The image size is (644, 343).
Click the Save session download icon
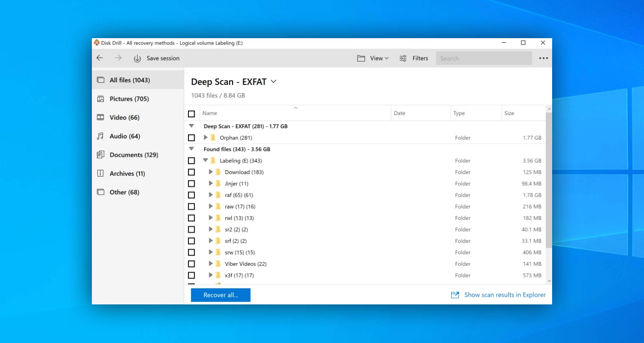point(137,58)
